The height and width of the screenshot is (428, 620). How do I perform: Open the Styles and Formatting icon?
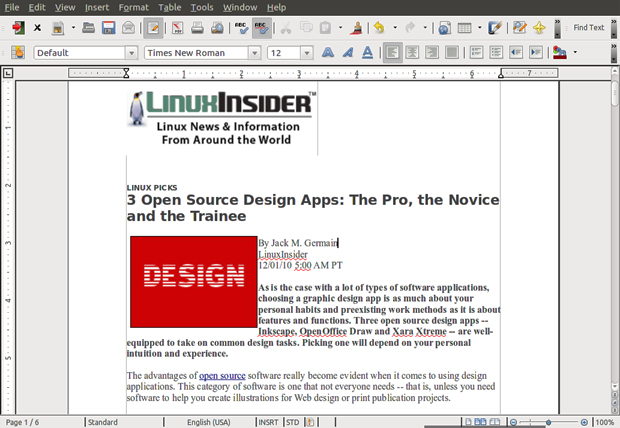[x=17, y=52]
